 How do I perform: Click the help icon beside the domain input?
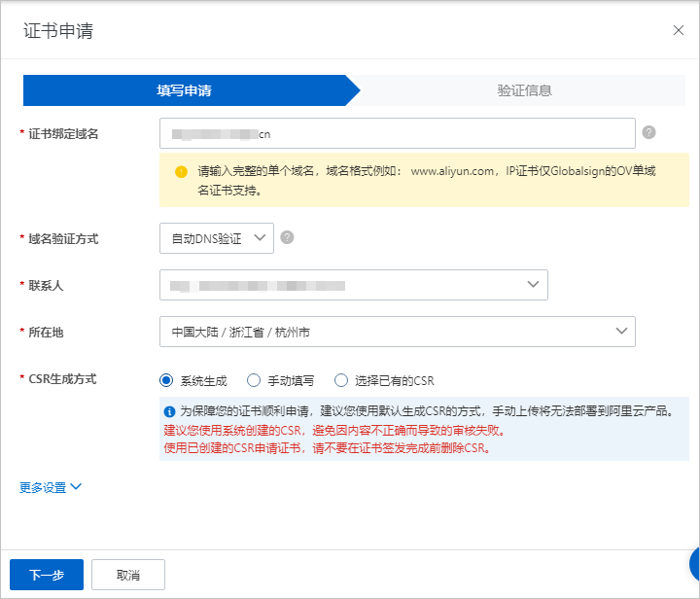point(648,132)
